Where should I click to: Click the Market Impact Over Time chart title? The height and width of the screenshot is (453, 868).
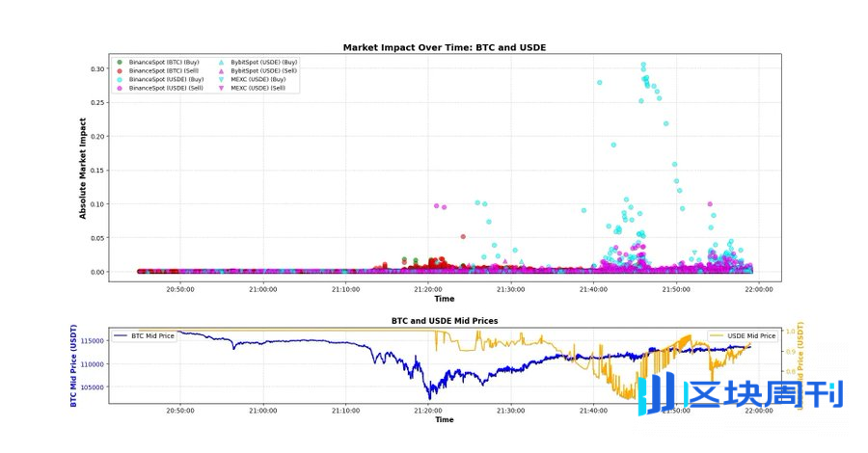(x=445, y=47)
